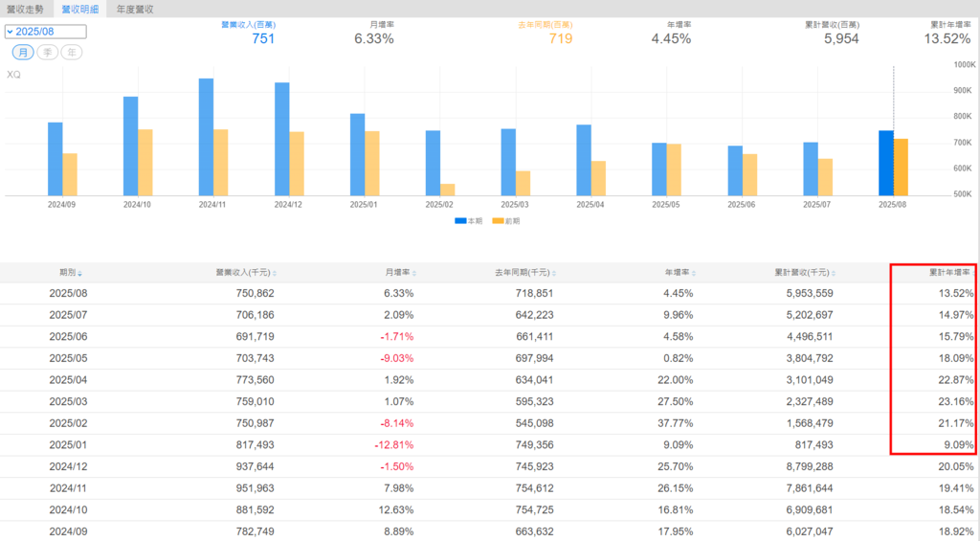
Task: Click cumulative revenue 5,953,559
Action: coord(810,293)
